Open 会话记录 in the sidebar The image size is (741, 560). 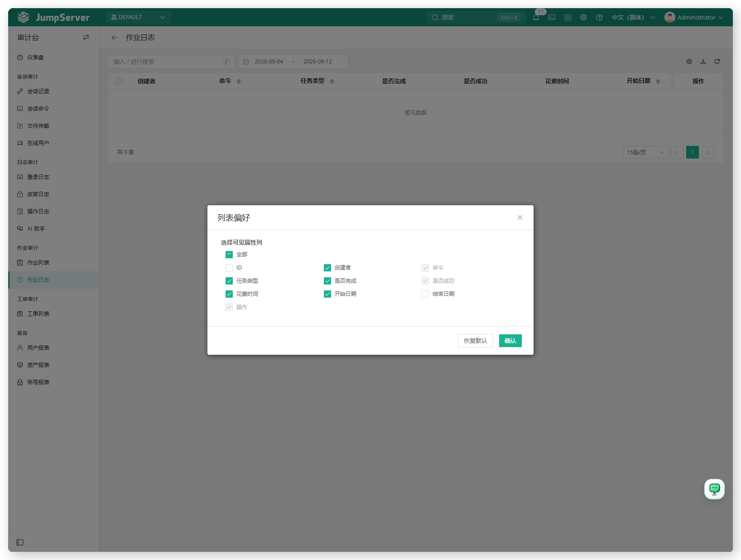[53, 92]
